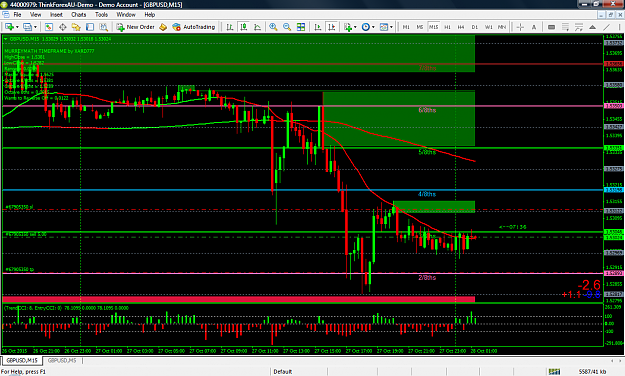Switch to line chart display
Screen dimensions: 625x376
pyautogui.click(x=257, y=27)
